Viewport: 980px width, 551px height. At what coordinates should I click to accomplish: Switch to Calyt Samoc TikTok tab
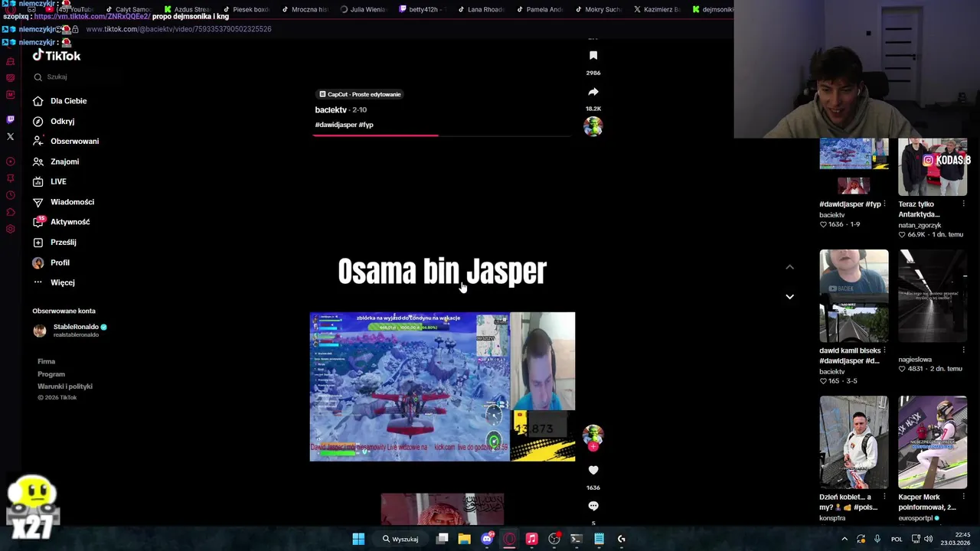(129, 9)
